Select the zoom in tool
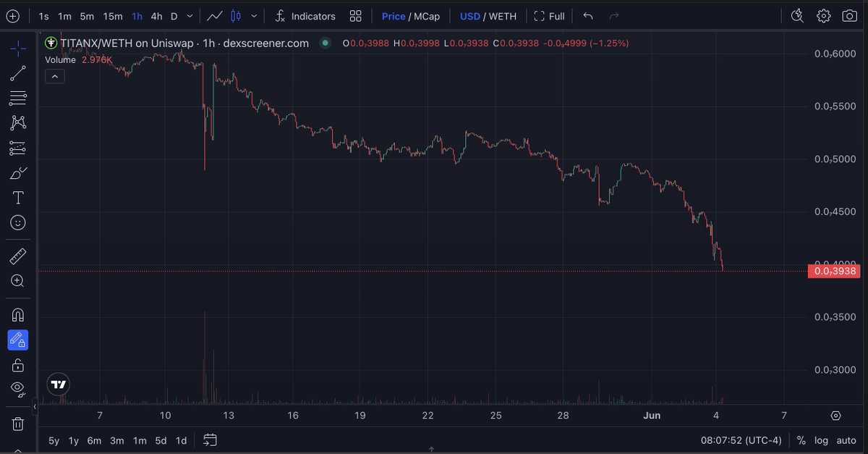Screen dimensions: 868x454 (x=18, y=281)
